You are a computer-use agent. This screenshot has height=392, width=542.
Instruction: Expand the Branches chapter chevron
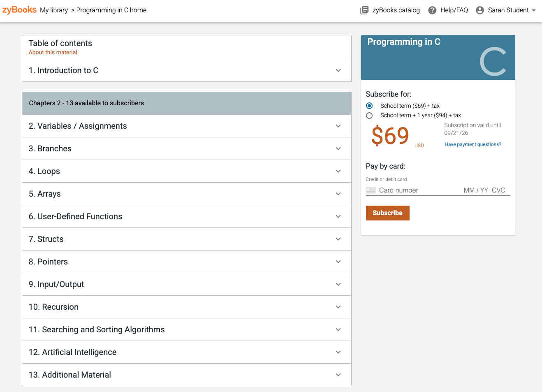pyautogui.click(x=338, y=148)
